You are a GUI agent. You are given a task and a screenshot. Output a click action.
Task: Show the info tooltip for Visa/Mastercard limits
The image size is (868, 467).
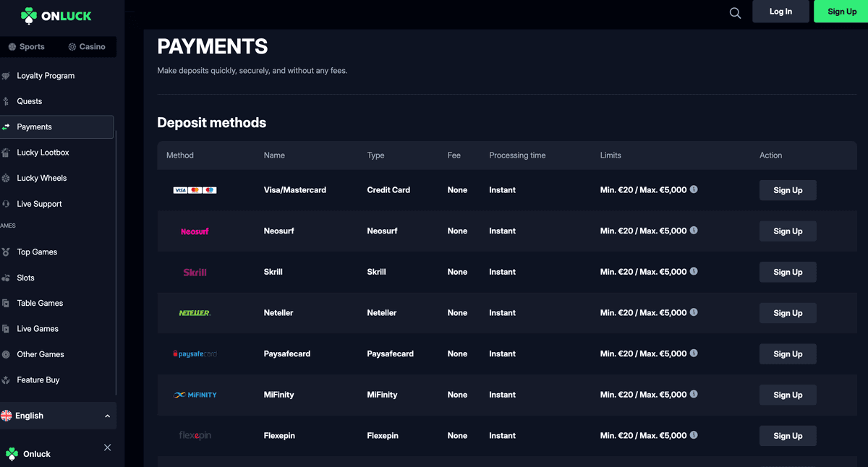tap(694, 189)
